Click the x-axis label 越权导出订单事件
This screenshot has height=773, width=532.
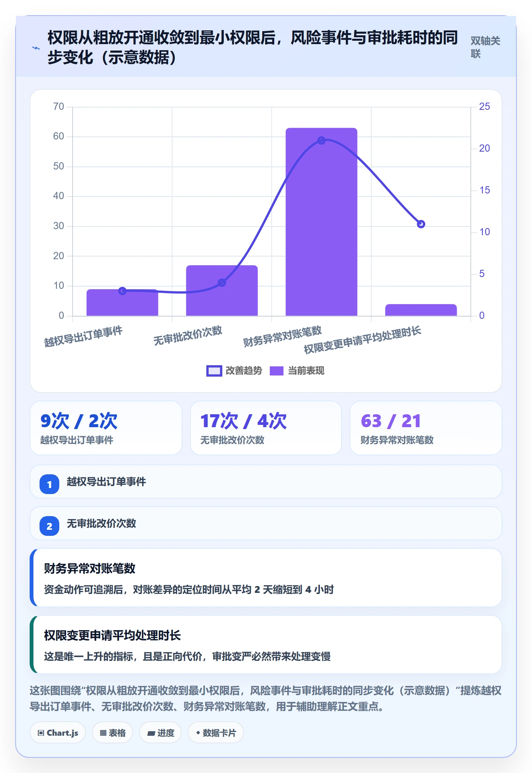pyautogui.click(x=84, y=337)
